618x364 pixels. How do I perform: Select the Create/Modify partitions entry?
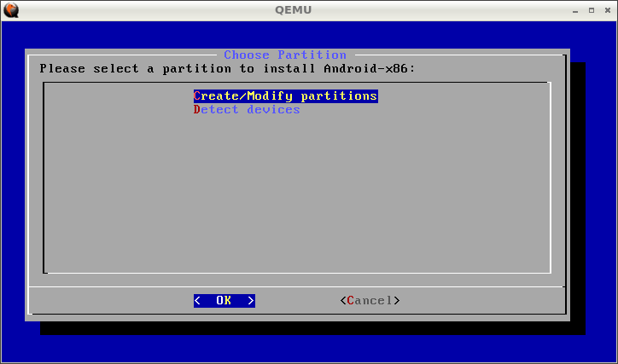pyautogui.click(x=285, y=96)
